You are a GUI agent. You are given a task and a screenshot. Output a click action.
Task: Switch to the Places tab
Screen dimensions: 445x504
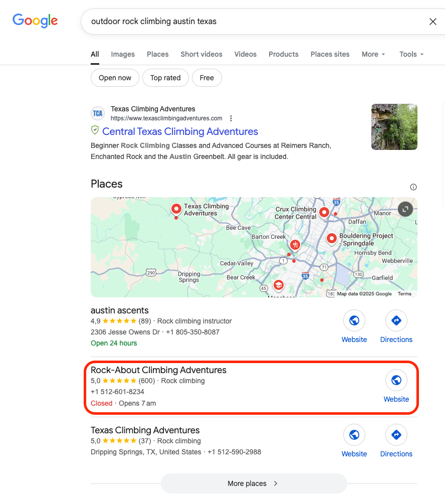[x=157, y=54]
